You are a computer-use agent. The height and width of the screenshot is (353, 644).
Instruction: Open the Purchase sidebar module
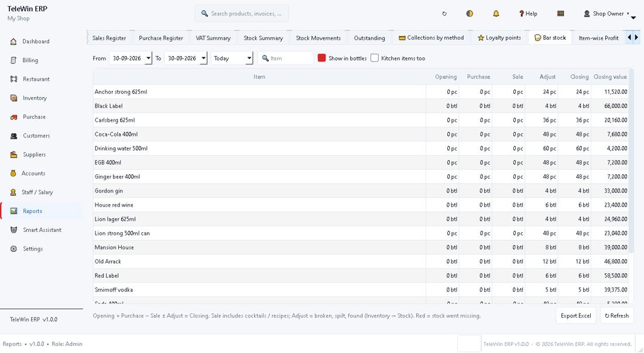coord(34,117)
